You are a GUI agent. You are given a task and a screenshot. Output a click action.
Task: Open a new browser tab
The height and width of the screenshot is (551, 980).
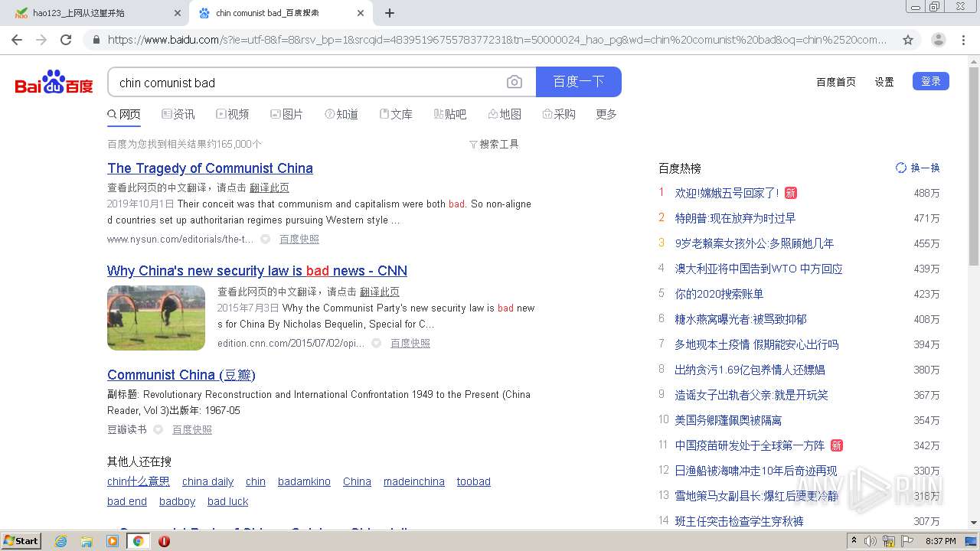(x=390, y=13)
